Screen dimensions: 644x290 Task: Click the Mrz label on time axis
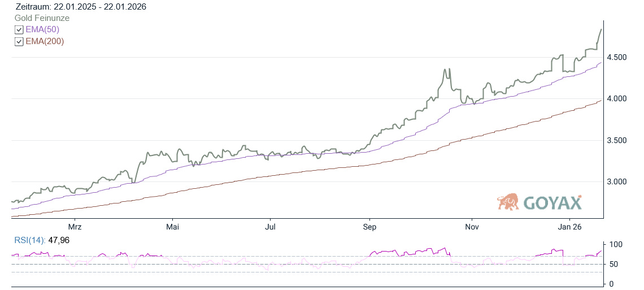click(75, 227)
